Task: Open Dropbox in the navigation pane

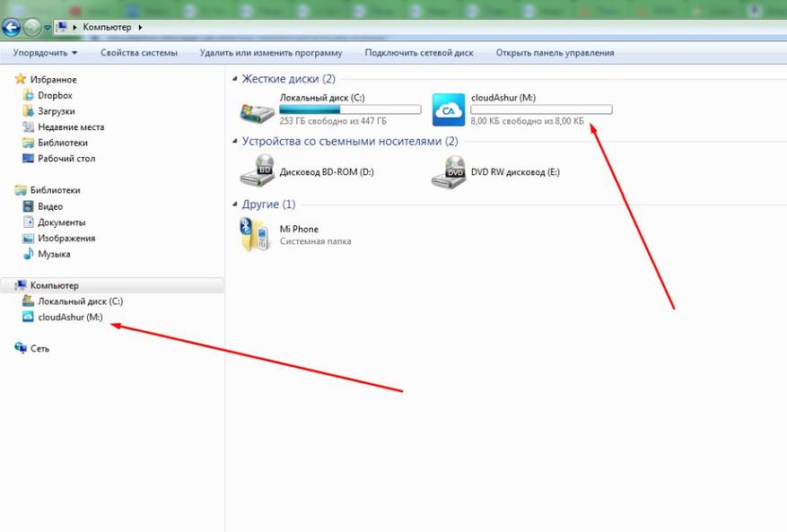Action: [56, 95]
